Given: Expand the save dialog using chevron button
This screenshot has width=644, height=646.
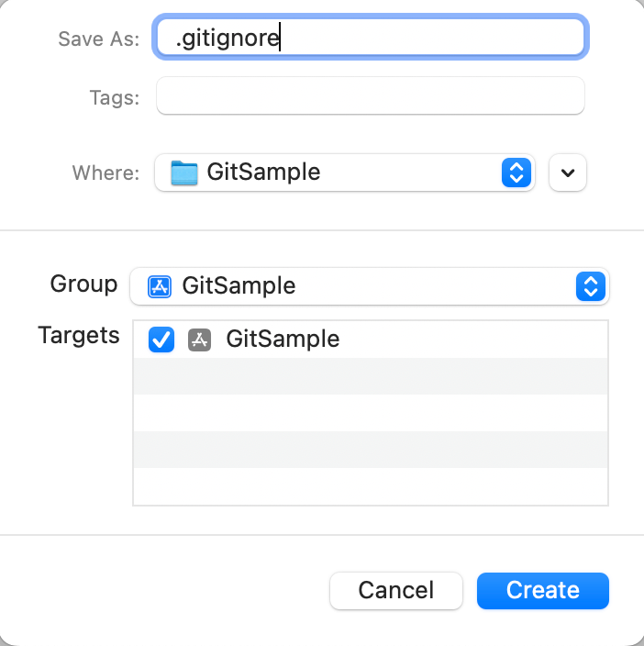Looking at the screenshot, I should [x=567, y=173].
